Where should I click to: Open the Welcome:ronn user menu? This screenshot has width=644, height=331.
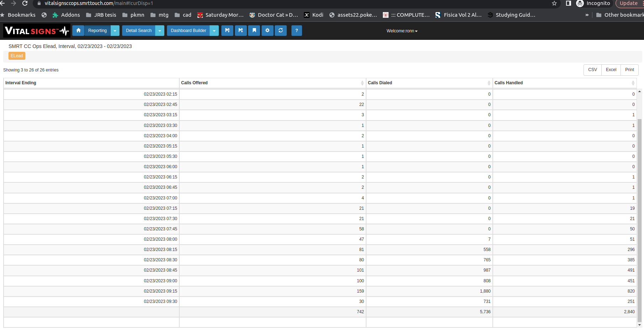(402, 31)
